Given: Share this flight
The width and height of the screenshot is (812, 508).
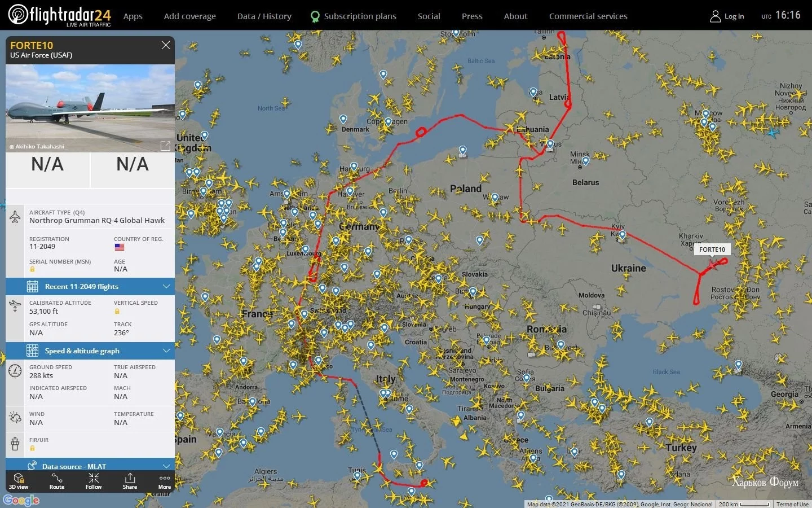Looking at the screenshot, I should pos(130,481).
